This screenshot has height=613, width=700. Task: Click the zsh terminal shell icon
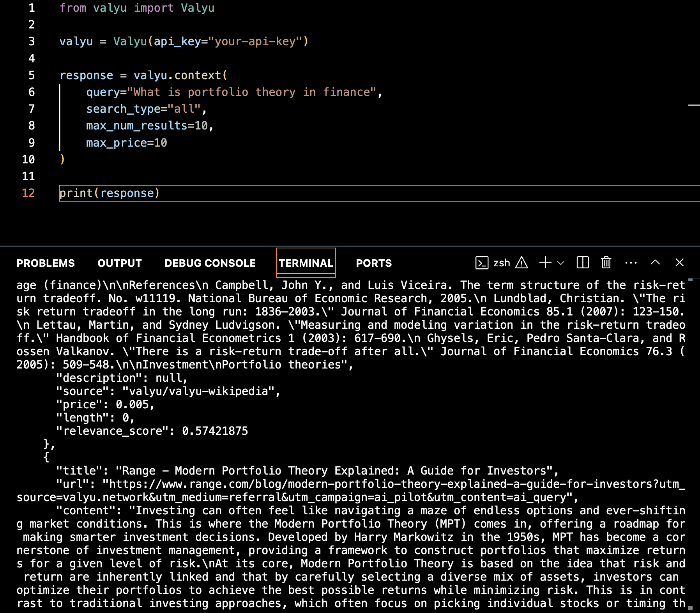(x=482, y=263)
